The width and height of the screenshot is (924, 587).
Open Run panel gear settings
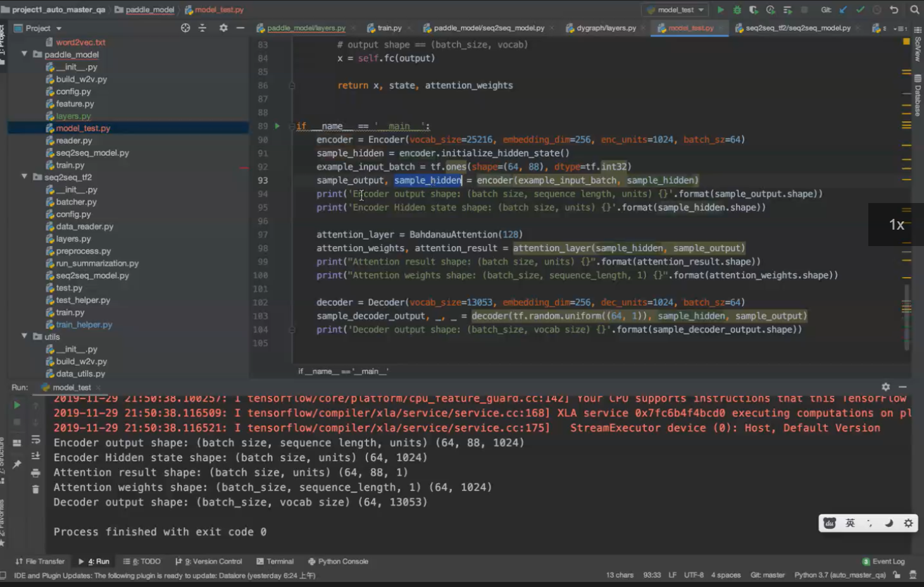(885, 386)
